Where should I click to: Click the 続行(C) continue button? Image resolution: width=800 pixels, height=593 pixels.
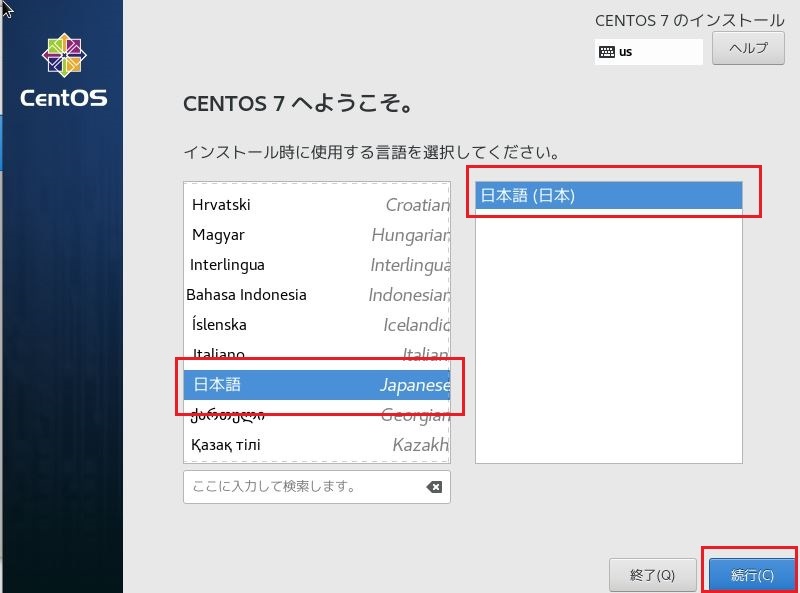pos(752,575)
